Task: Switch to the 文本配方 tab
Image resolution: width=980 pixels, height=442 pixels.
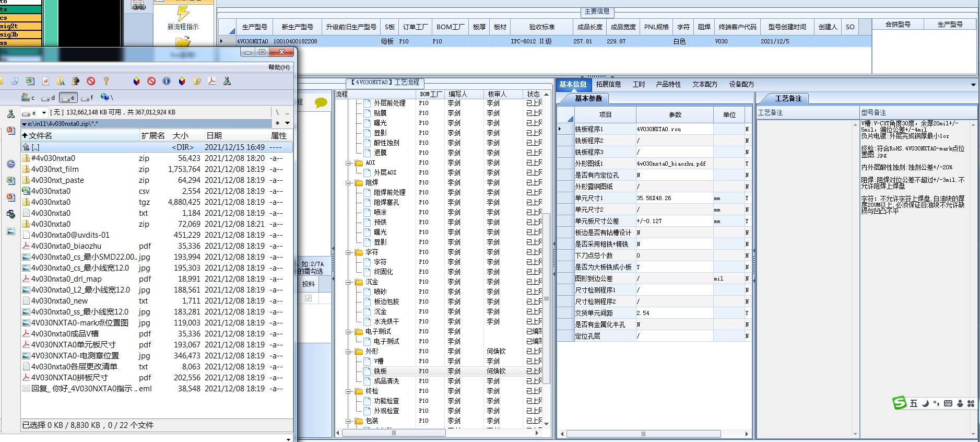Action: (x=705, y=84)
